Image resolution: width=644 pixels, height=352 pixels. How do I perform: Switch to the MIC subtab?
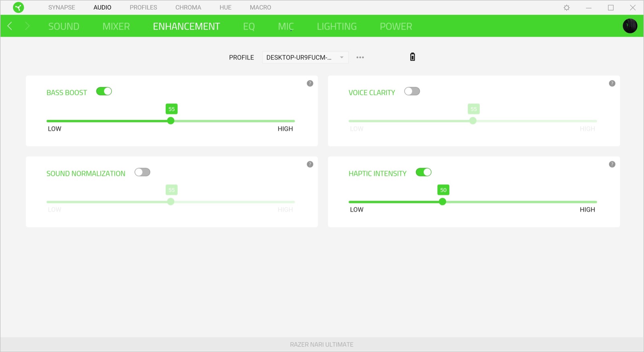click(x=286, y=26)
